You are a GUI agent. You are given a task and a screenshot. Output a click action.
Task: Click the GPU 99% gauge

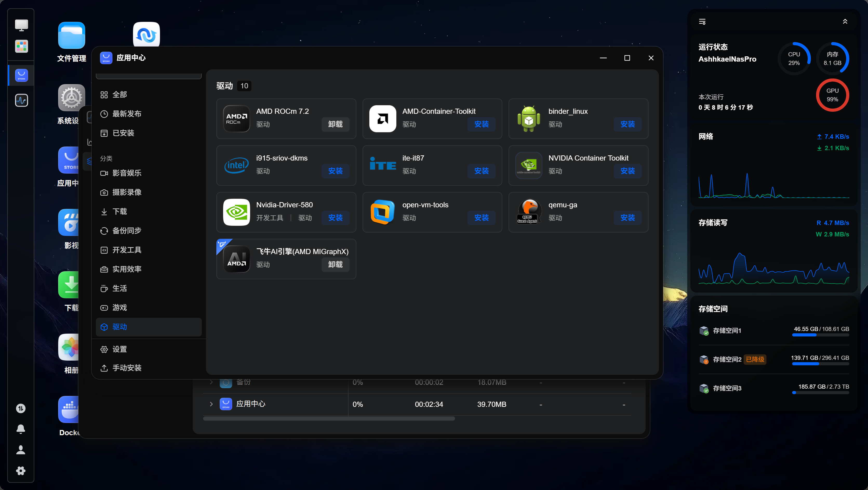(x=832, y=95)
